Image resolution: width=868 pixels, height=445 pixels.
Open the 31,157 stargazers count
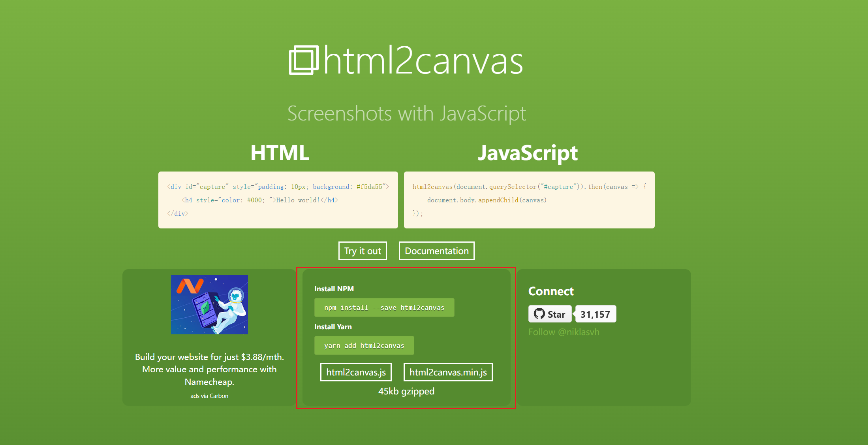(x=596, y=314)
